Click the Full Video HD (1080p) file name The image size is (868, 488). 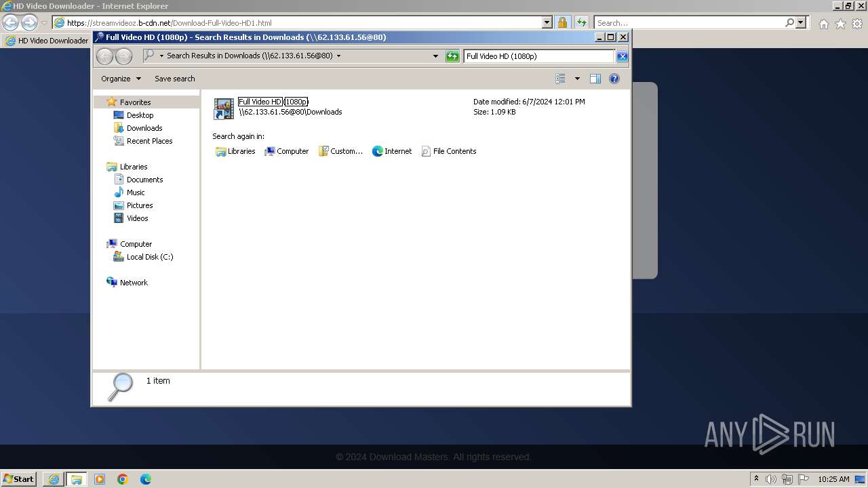point(273,102)
